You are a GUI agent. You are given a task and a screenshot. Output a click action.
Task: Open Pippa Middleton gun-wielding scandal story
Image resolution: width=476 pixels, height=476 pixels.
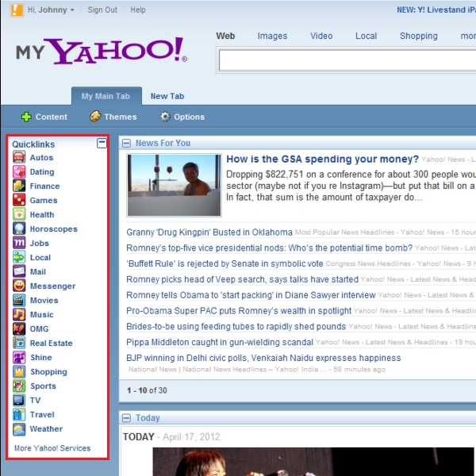220,342
